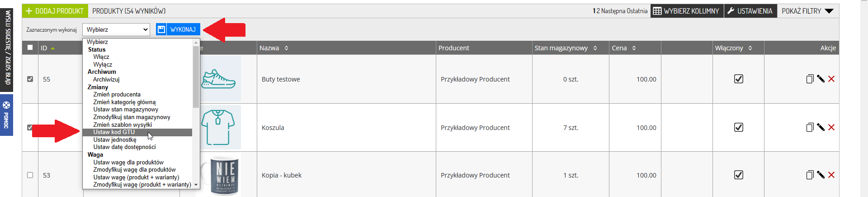The width and height of the screenshot is (868, 197).
Task: Uncheck the checkbox for product ID 55
Action: point(30,79)
